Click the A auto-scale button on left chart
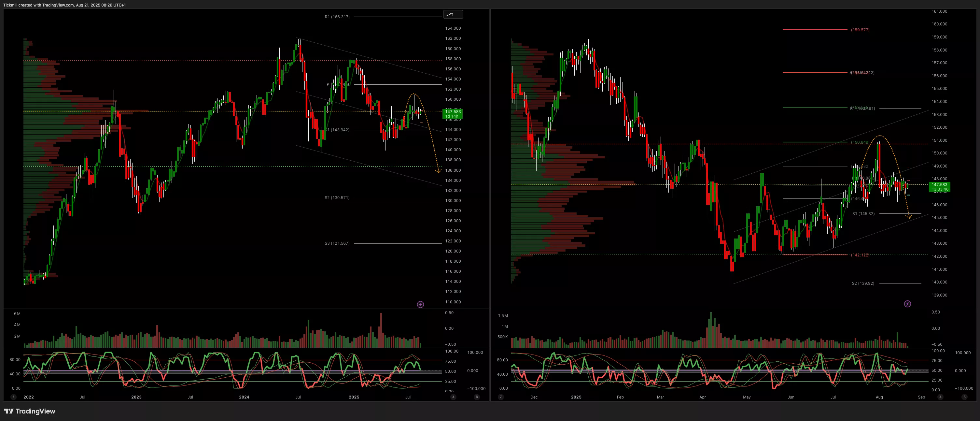Image resolution: width=980 pixels, height=421 pixels. (x=453, y=397)
